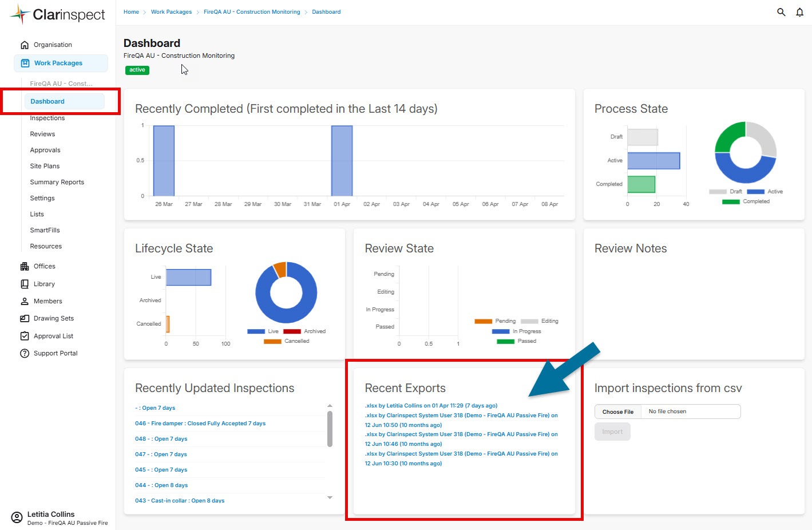Screen dimensions: 812x530
Task: Go to Summary Reports in sidebar
Action: click(57, 182)
